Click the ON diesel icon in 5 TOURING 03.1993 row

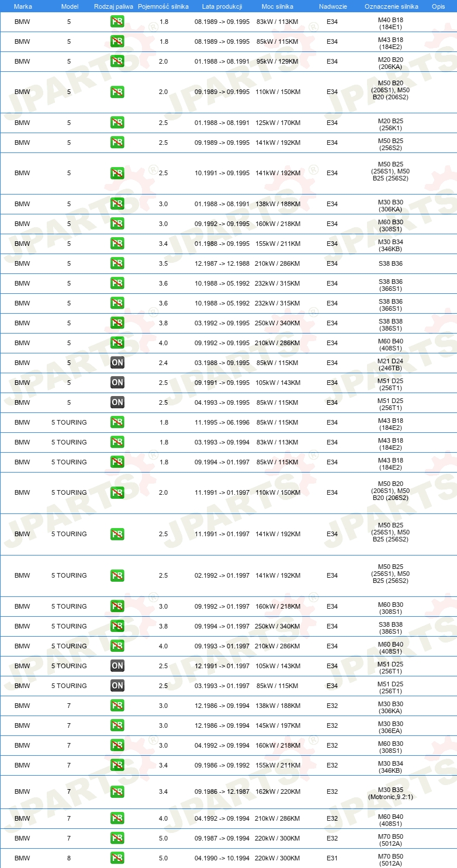(x=117, y=686)
